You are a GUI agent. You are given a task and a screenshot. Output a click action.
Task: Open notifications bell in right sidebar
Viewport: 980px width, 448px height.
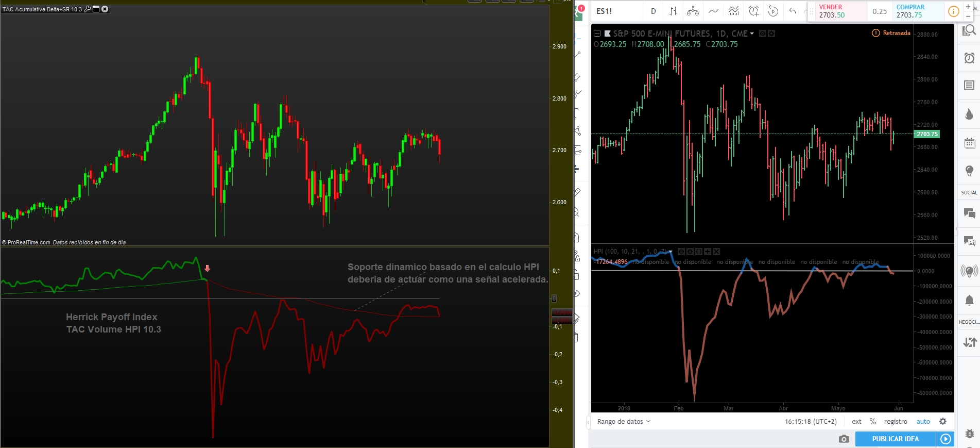click(969, 300)
